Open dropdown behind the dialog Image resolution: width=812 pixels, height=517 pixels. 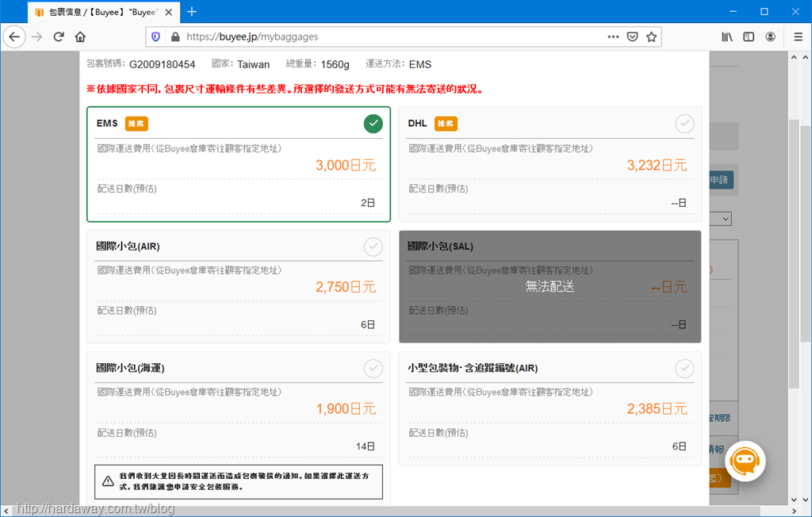point(721,219)
